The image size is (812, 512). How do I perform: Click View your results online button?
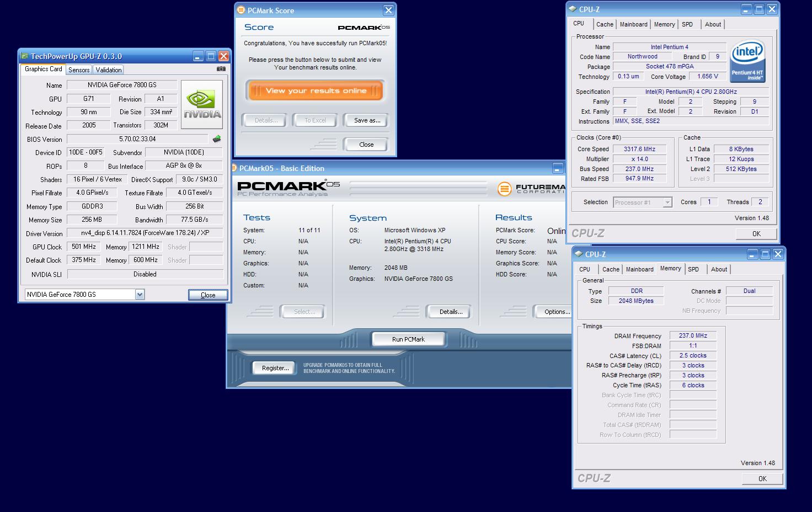click(316, 91)
